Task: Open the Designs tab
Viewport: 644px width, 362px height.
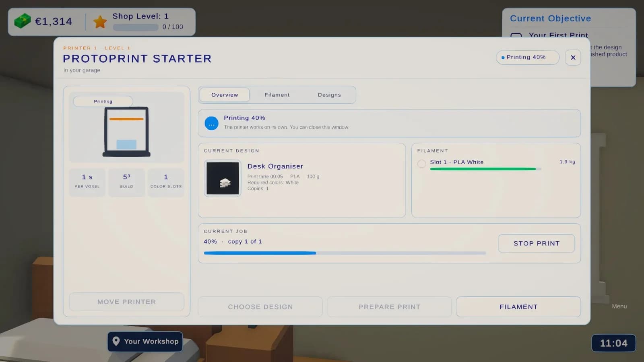Action: [329, 95]
